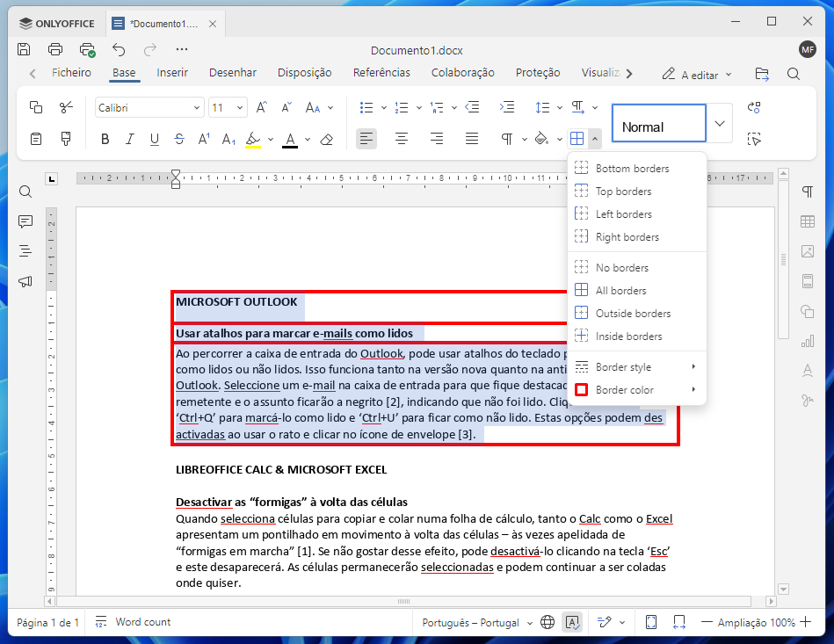Click the Copy style paintbrush icon
The height and width of the screenshot is (644, 834).
(66, 139)
